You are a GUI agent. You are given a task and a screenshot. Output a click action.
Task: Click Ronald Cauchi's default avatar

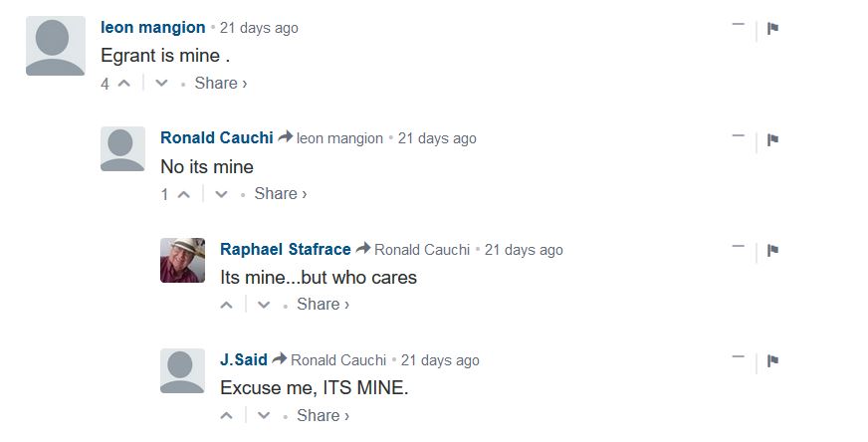coord(122,149)
